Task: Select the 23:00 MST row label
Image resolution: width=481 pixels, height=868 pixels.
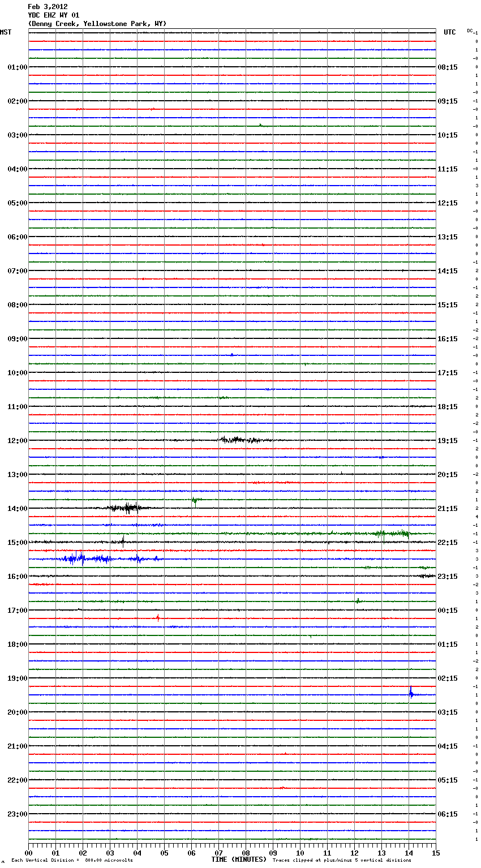Action: (x=17, y=814)
